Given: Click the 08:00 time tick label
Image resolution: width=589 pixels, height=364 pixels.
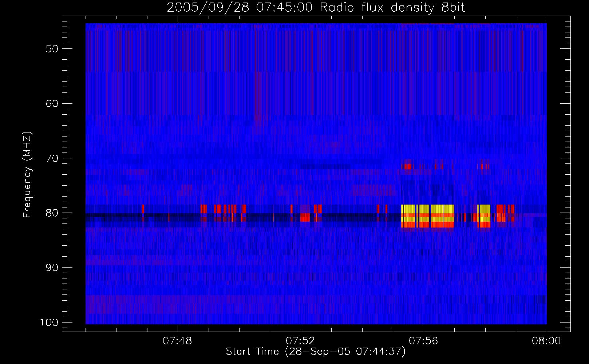Looking at the screenshot, I should coord(546,341).
